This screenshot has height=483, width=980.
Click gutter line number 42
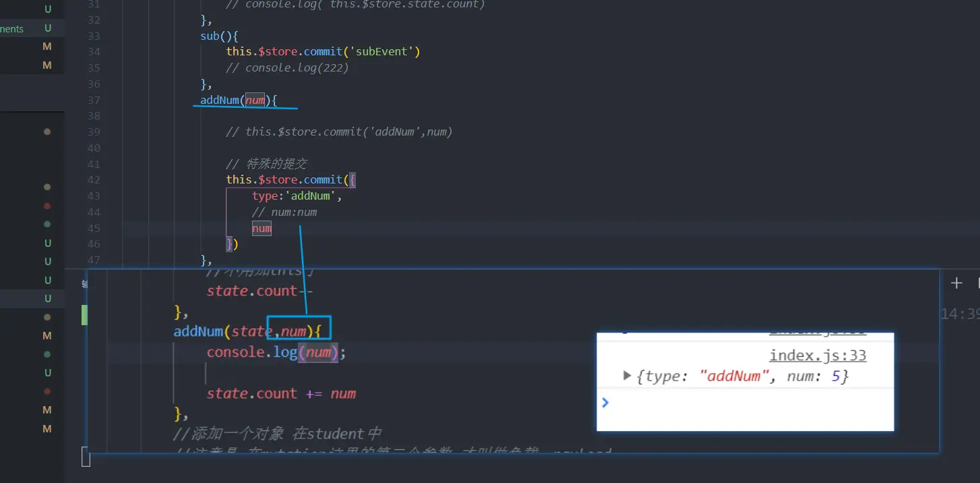[x=94, y=179]
